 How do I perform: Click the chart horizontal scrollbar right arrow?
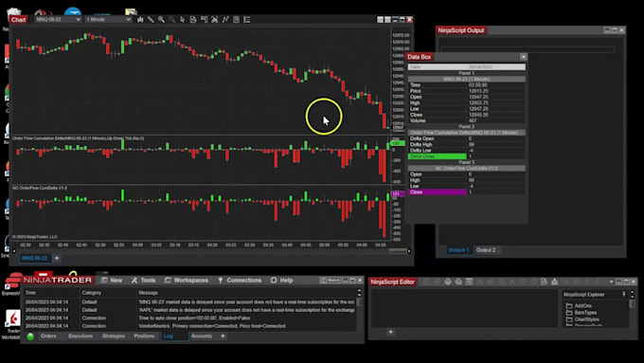click(409, 251)
